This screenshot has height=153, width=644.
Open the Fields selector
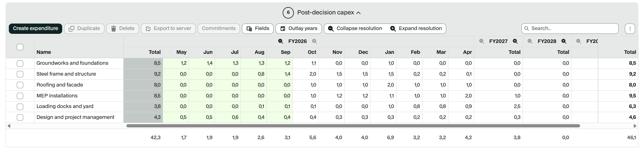tap(258, 29)
